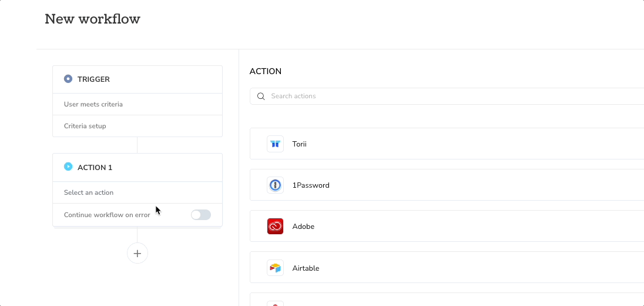Click the 'New workflow' title
The image size is (644, 306).
92,19
